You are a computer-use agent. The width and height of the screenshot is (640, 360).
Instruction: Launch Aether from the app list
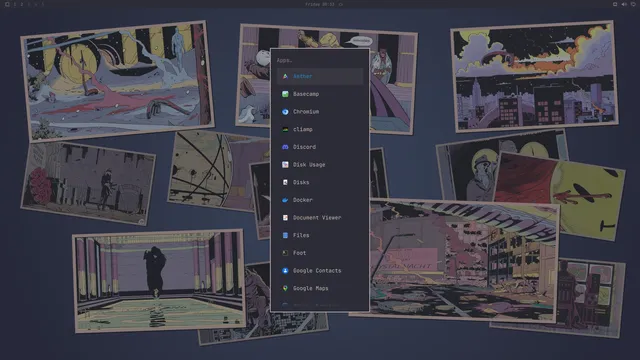[320, 76]
